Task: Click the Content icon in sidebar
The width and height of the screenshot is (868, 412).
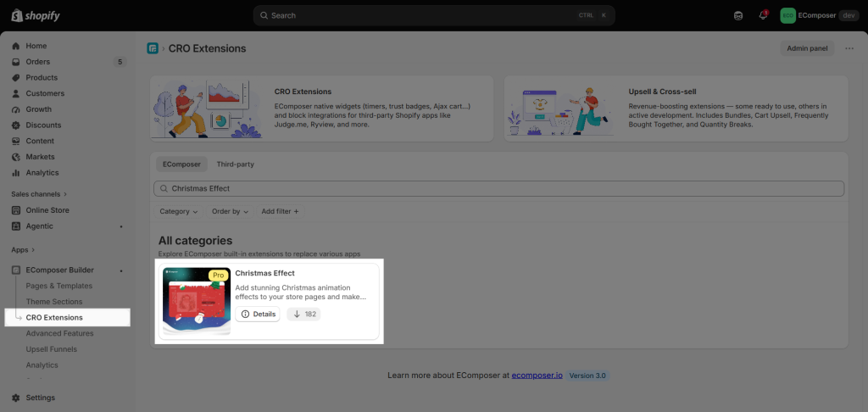Action: pos(16,142)
